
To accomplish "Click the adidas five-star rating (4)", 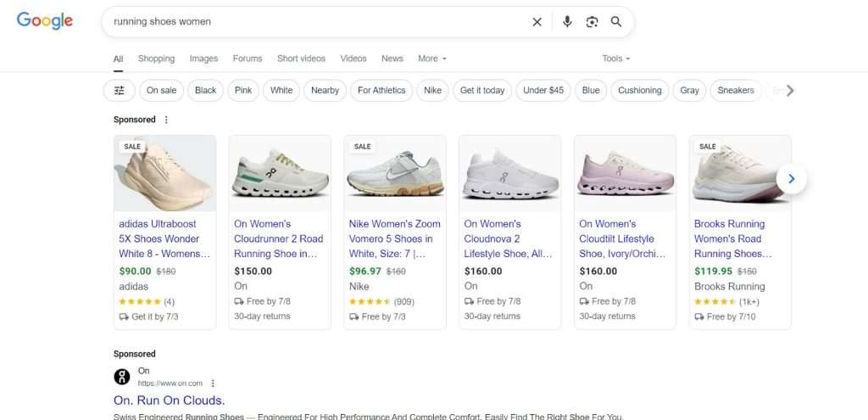I will tap(147, 301).
